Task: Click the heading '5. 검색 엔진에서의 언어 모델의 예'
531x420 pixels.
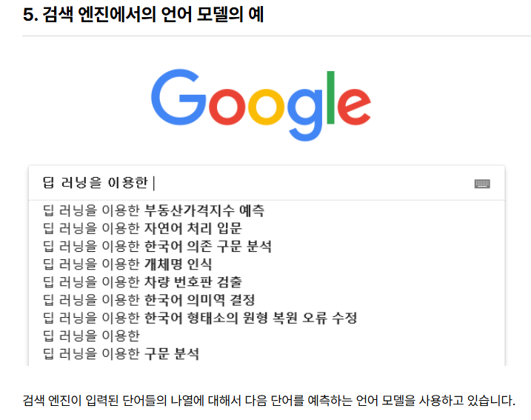Action: (x=143, y=15)
